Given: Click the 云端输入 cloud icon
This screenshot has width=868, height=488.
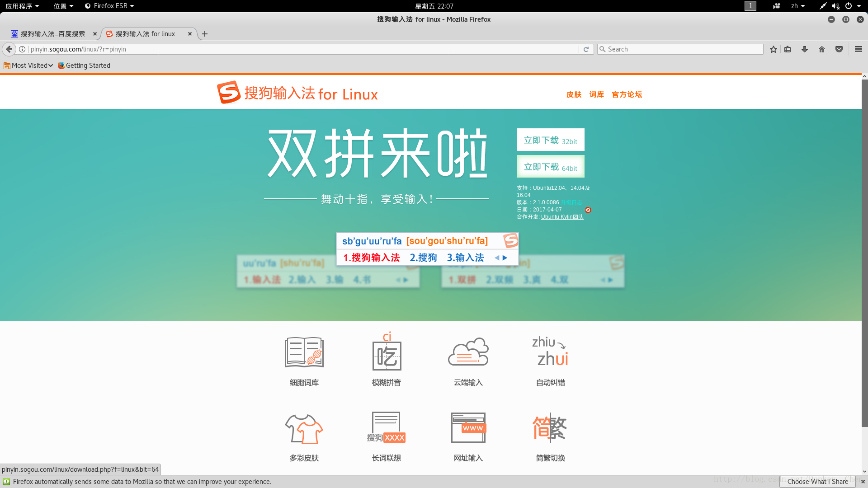Looking at the screenshot, I should coord(468,352).
